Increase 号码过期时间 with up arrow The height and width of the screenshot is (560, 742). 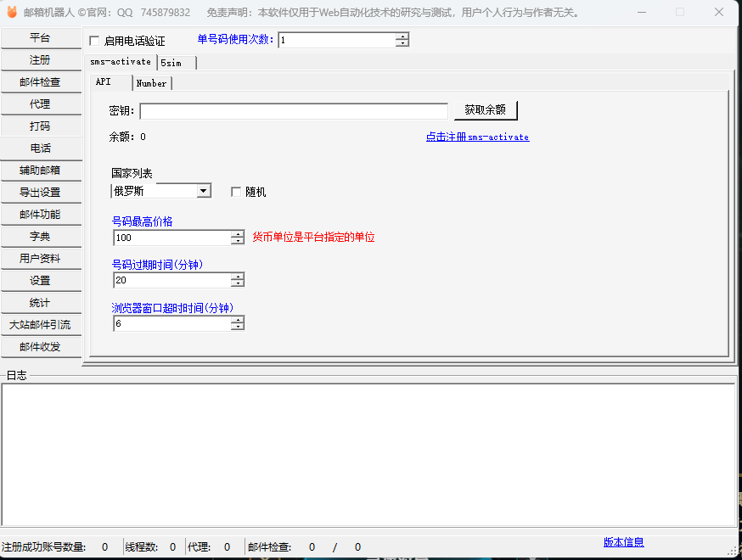pyautogui.click(x=238, y=276)
